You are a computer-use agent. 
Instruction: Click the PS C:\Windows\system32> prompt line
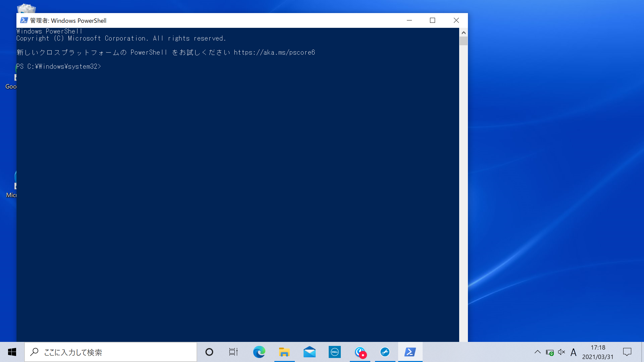pyautogui.click(x=59, y=66)
